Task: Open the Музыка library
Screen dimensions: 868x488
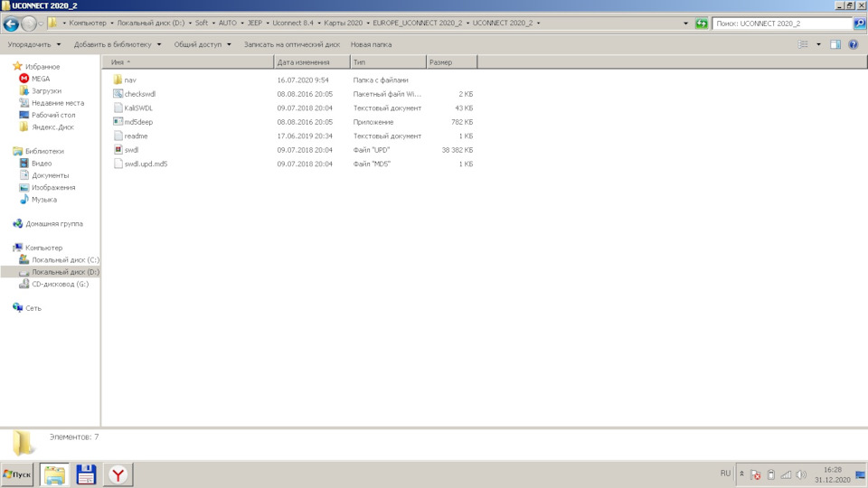Action: 43,200
